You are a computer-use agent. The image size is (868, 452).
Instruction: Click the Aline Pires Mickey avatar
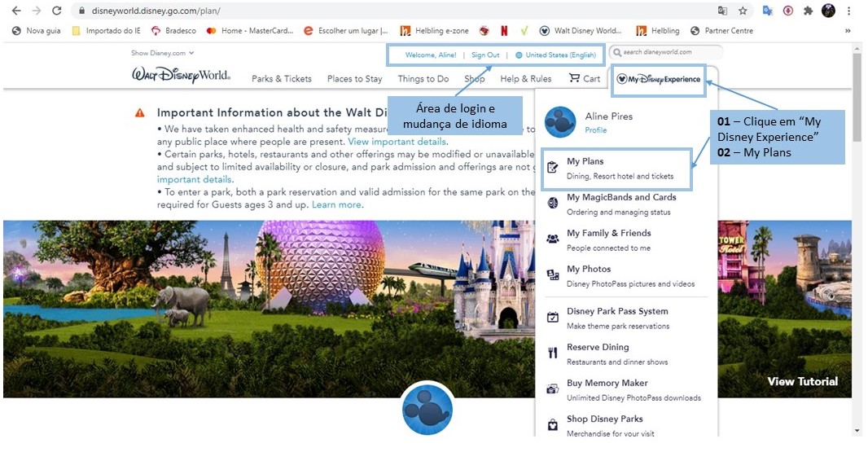point(560,122)
